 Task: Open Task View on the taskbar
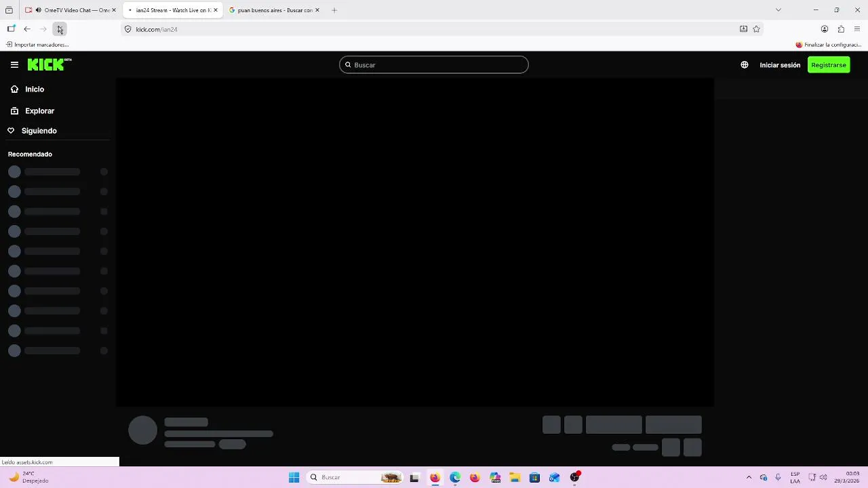pyautogui.click(x=414, y=478)
